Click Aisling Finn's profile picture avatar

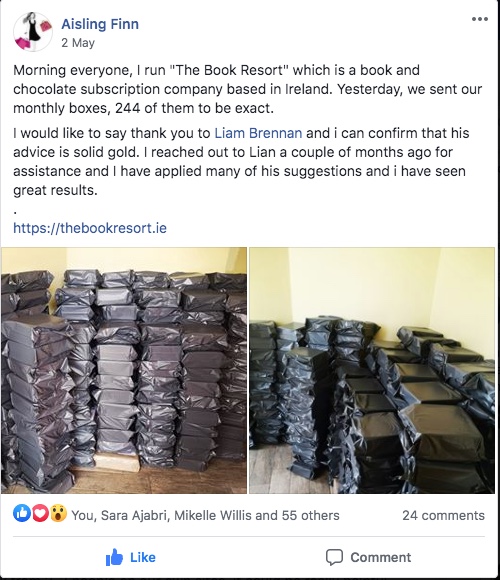point(33,32)
